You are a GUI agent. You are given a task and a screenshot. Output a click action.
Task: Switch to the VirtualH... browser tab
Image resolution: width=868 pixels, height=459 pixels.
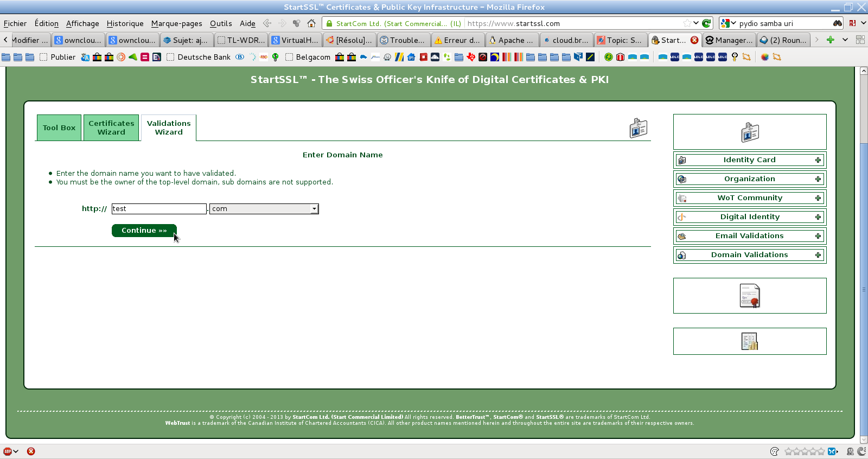295,40
